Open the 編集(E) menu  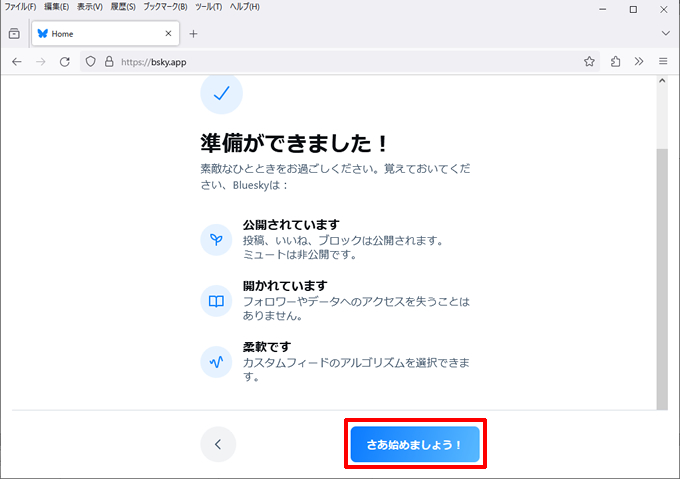click(56, 7)
